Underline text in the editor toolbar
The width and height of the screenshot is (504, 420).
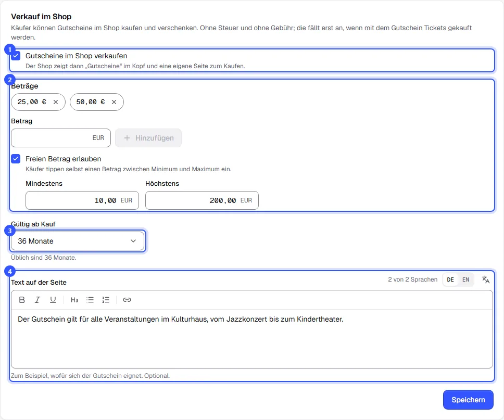click(x=53, y=300)
